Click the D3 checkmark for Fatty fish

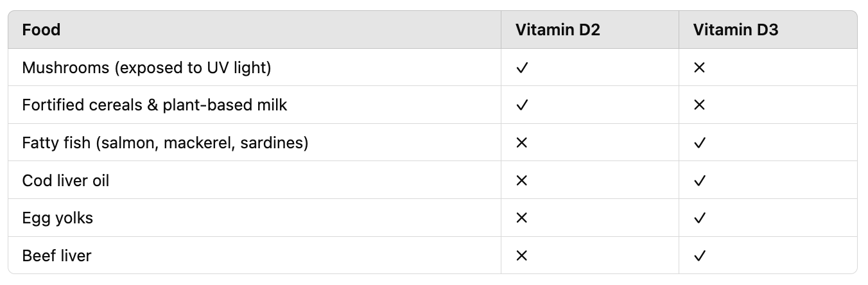[700, 142]
